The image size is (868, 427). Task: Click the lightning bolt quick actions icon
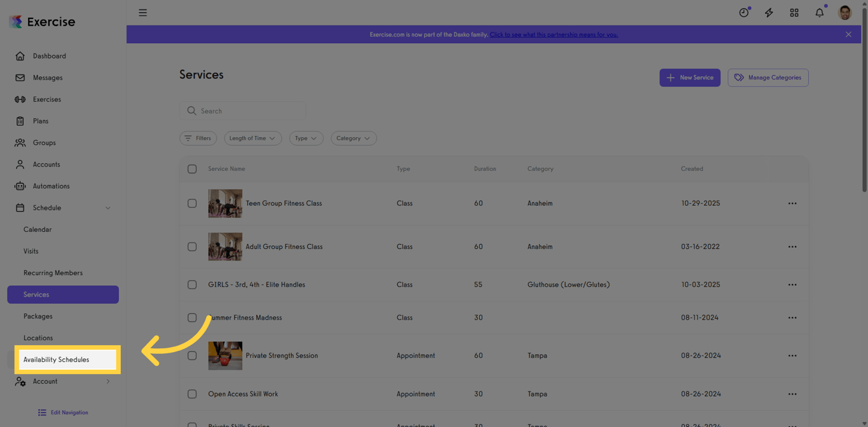[x=769, y=13]
